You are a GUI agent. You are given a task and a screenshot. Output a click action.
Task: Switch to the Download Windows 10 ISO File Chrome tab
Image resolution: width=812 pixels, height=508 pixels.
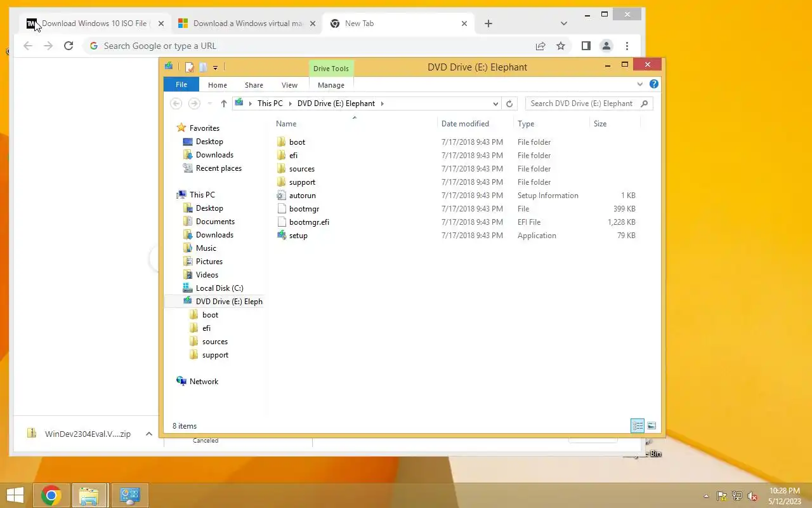pos(95,23)
